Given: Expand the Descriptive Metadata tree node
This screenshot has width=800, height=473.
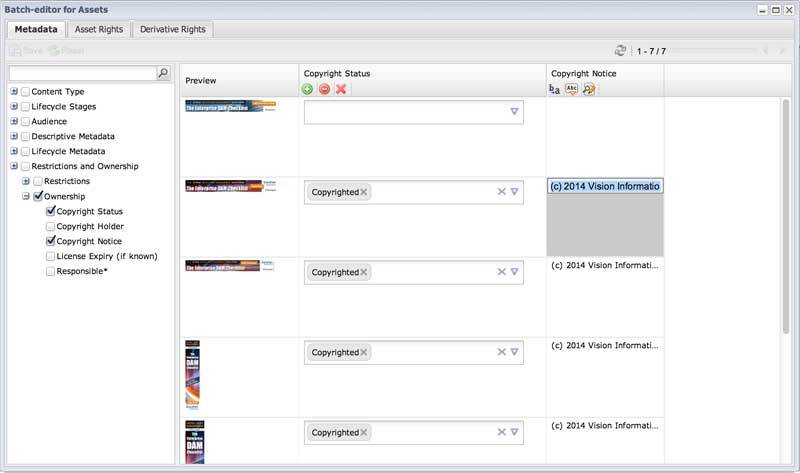Looking at the screenshot, I should click(14, 136).
